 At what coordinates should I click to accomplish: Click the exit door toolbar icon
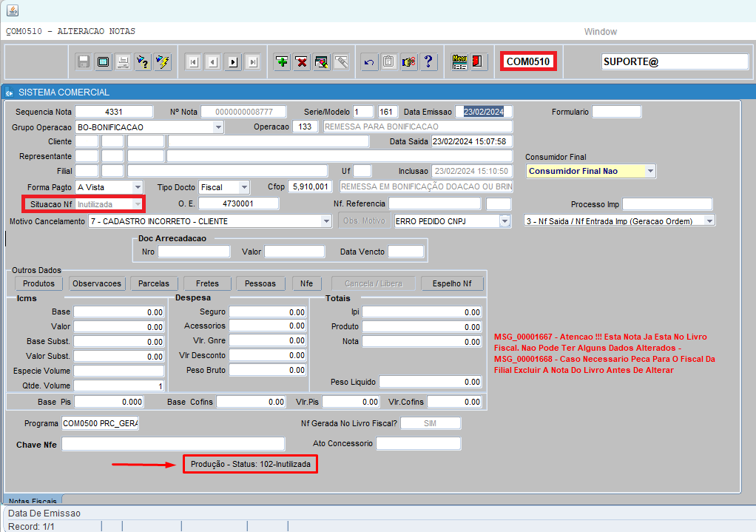point(478,62)
